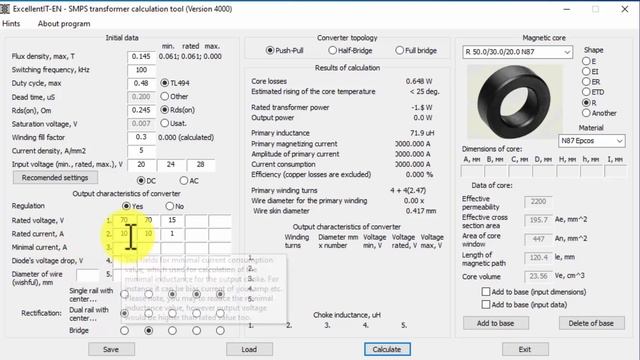Click the application icon in title bar
The image size is (640, 360).
pyautogui.click(x=5, y=9)
